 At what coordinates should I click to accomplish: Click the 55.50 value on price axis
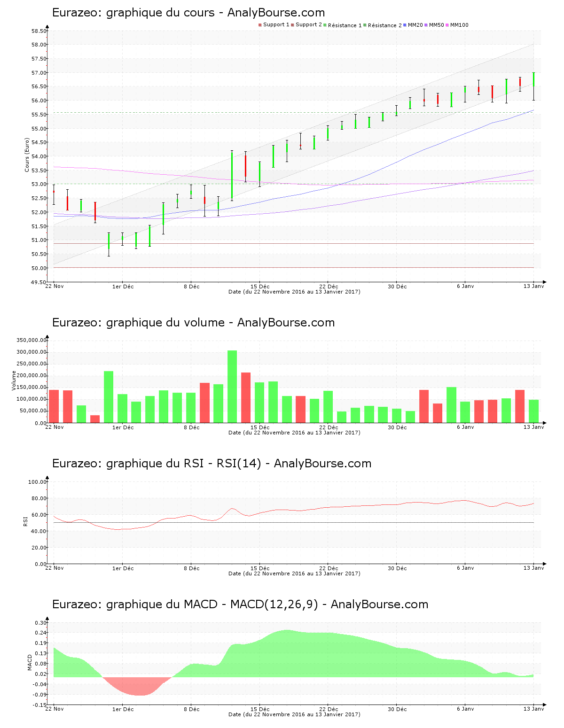tap(39, 115)
